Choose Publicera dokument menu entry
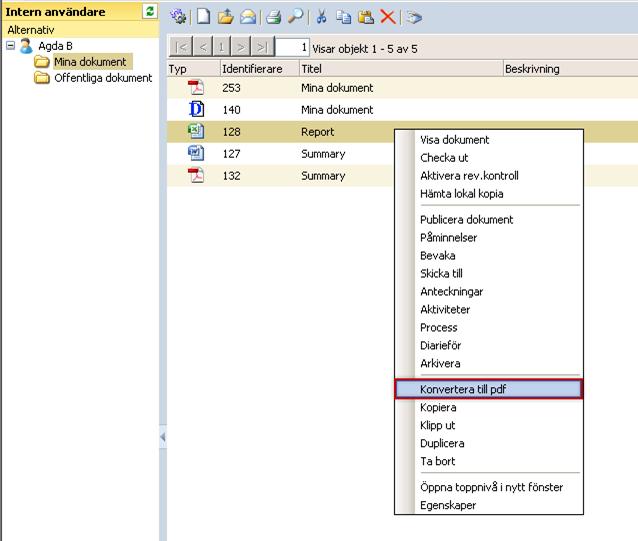The height and width of the screenshot is (541, 638). click(489, 220)
